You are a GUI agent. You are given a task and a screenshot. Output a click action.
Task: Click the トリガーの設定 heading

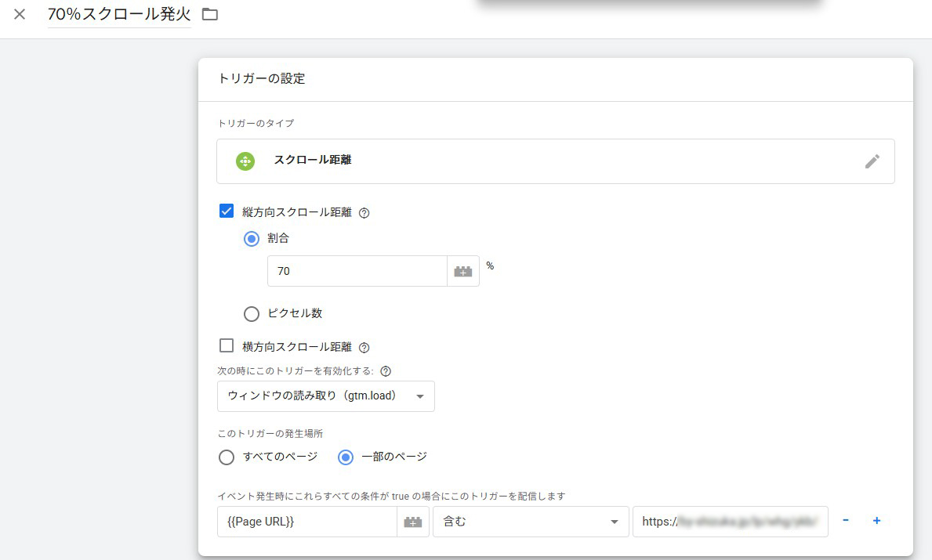tap(262, 78)
